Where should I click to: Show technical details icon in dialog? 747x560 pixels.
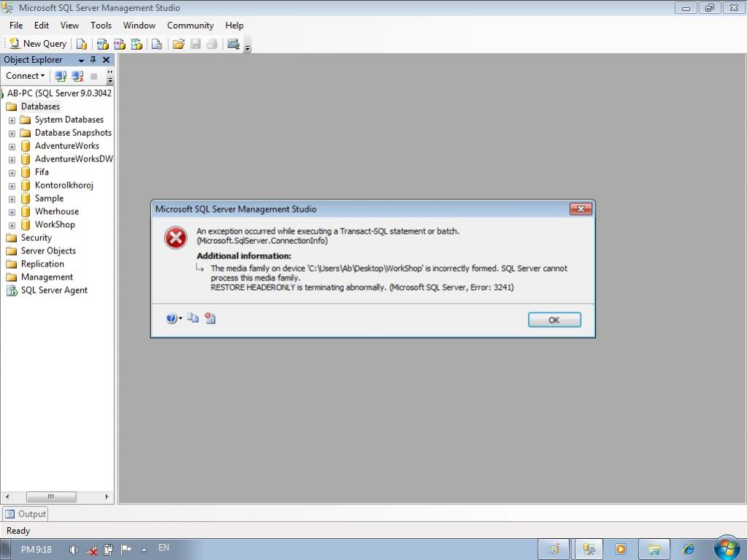coord(210,318)
